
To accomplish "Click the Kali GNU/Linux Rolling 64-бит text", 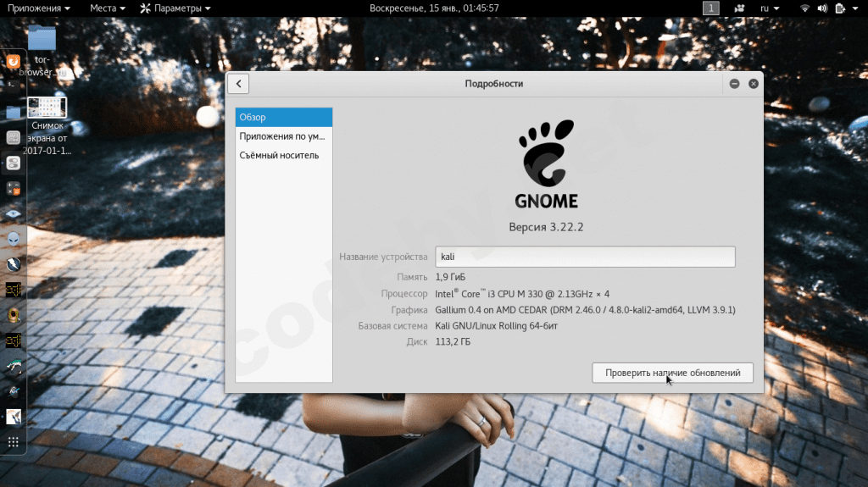I will click(496, 326).
